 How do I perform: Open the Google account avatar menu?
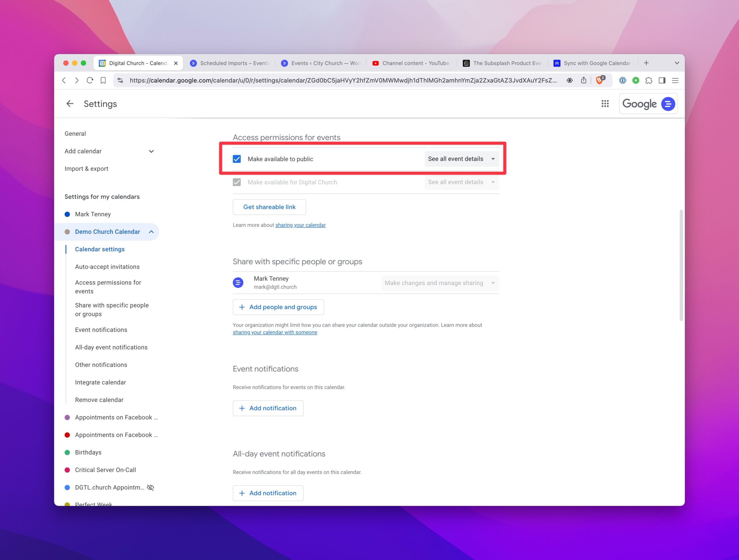668,104
